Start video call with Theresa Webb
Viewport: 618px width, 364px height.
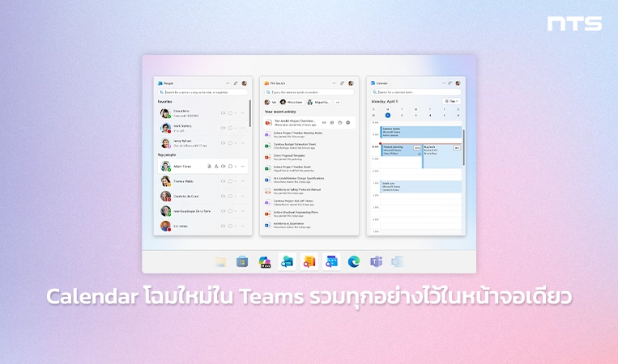(x=223, y=181)
